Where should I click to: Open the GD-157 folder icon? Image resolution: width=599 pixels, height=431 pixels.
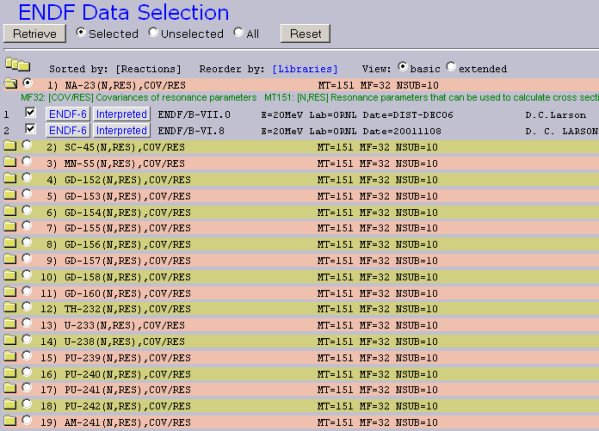tap(10, 259)
